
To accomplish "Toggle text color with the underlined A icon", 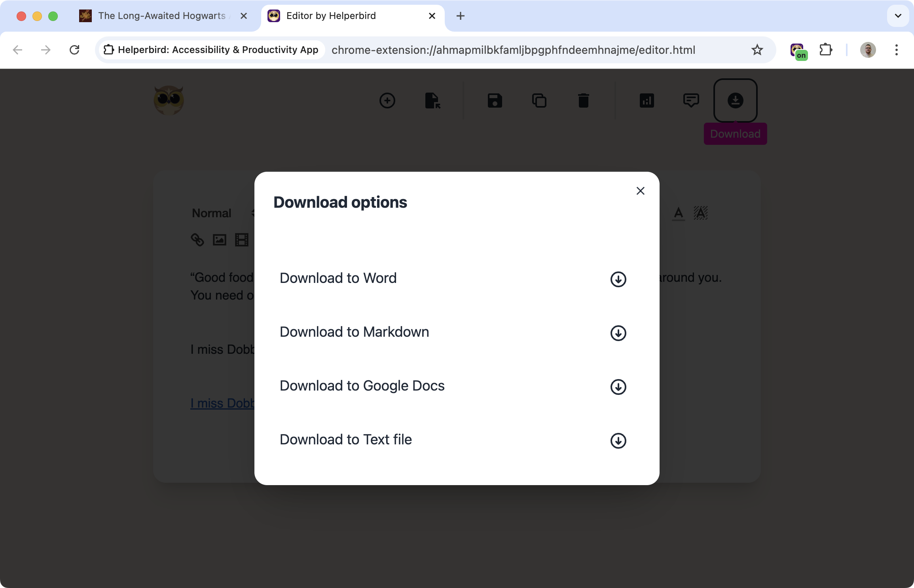I will tap(678, 213).
